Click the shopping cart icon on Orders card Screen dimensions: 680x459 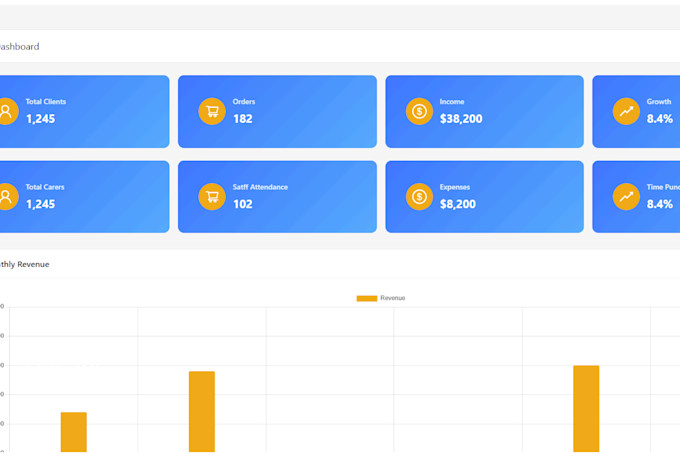click(212, 111)
